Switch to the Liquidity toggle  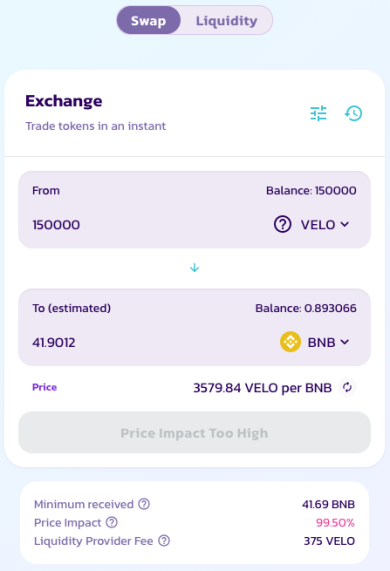pos(226,20)
